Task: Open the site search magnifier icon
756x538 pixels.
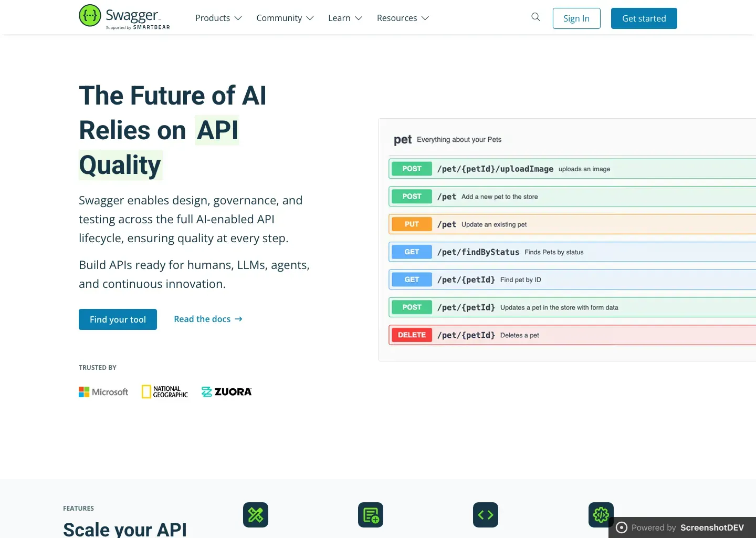Action: [535, 17]
